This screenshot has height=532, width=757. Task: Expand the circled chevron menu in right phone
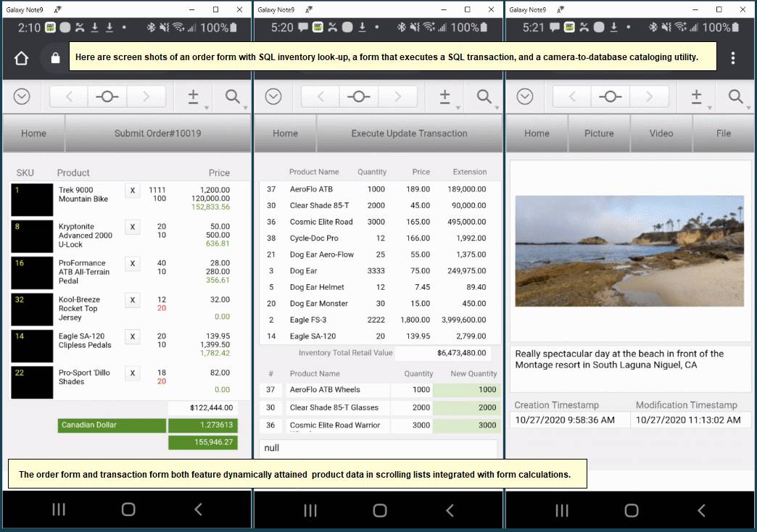(524, 97)
